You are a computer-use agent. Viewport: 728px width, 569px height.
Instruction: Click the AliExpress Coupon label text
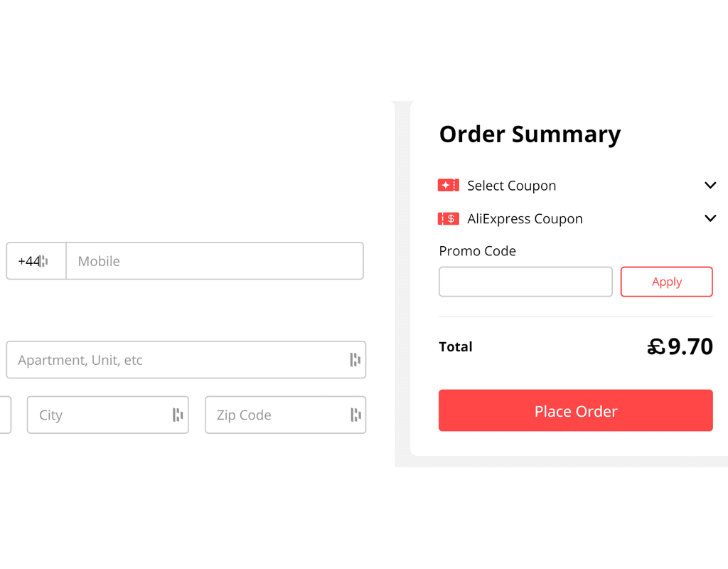tap(525, 219)
